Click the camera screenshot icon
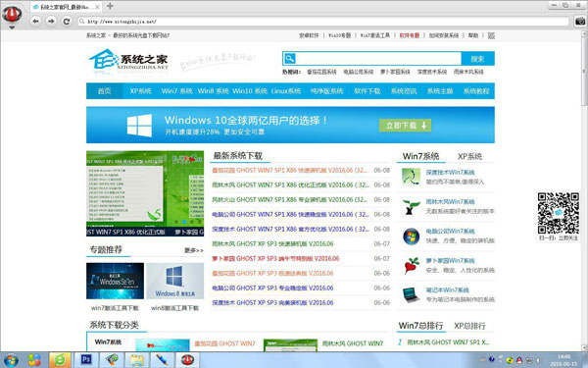The height and width of the screenshot is (368, 588). [x=580, y=21]
